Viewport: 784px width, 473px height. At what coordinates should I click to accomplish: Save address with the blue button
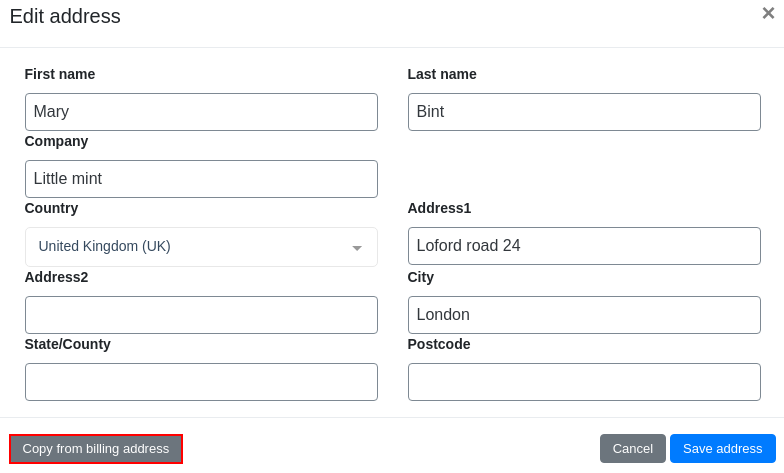722,448
